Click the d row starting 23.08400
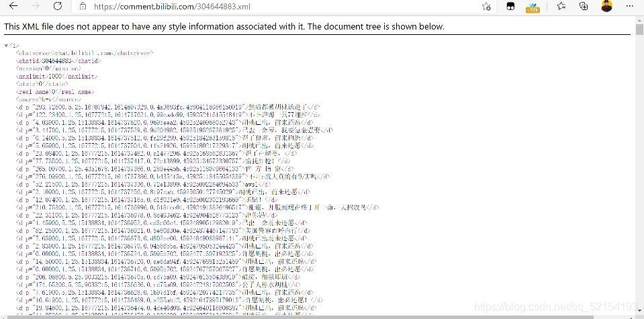 (156, 153)
